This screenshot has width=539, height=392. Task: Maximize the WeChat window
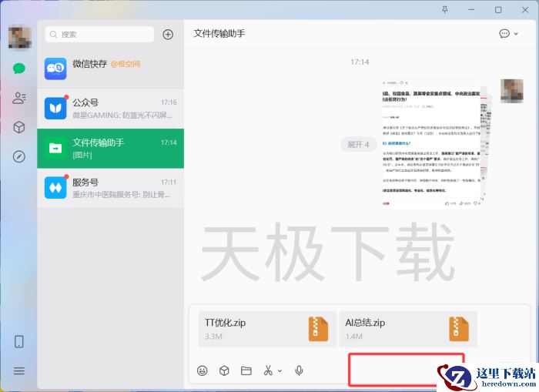coord(498,10)
